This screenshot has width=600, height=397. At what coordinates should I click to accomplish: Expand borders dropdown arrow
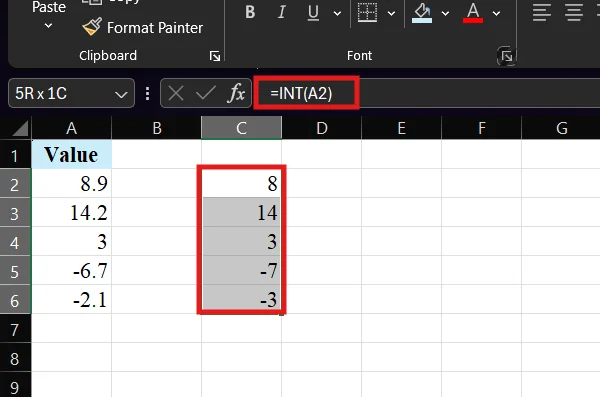click(x=391, y=13)
